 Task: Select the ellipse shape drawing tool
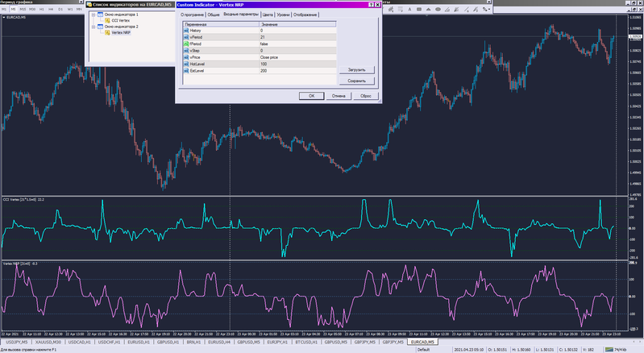click(438, 9)
